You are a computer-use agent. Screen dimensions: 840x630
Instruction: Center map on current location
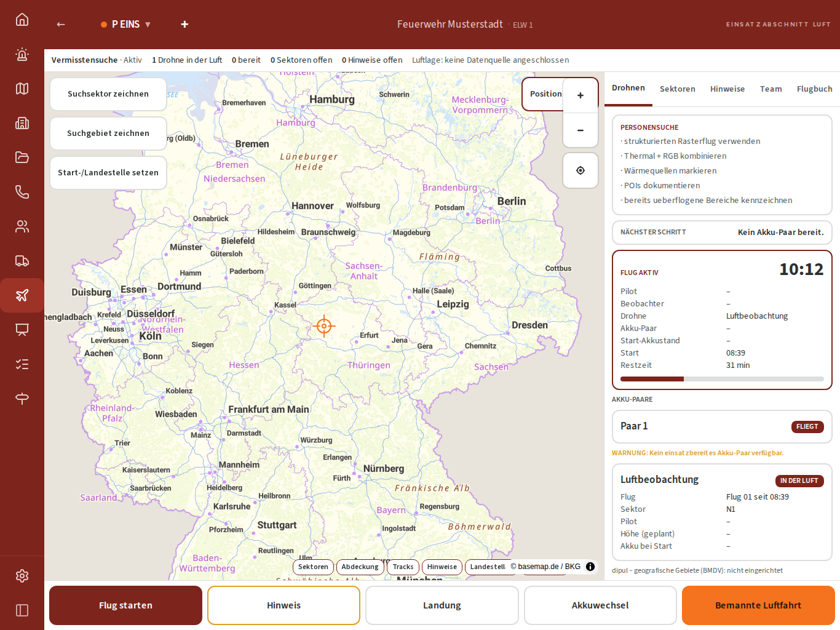pyautogui.click(x=580, y=170)
